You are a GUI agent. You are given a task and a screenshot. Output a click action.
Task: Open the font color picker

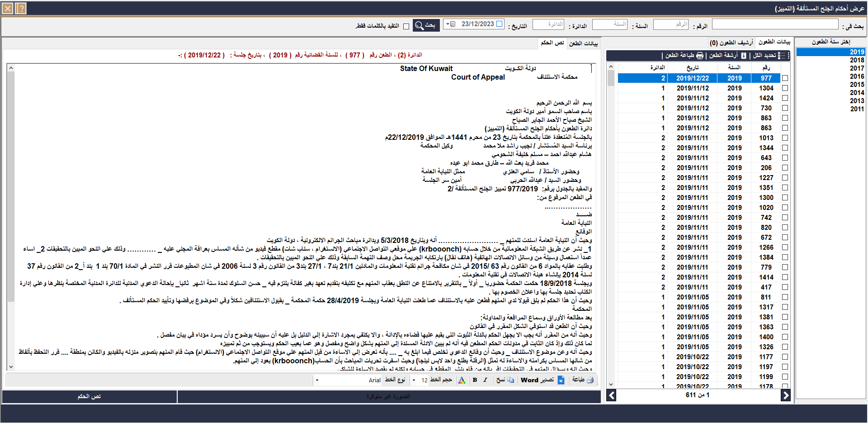pyautogui.click(x=462, y=380)
